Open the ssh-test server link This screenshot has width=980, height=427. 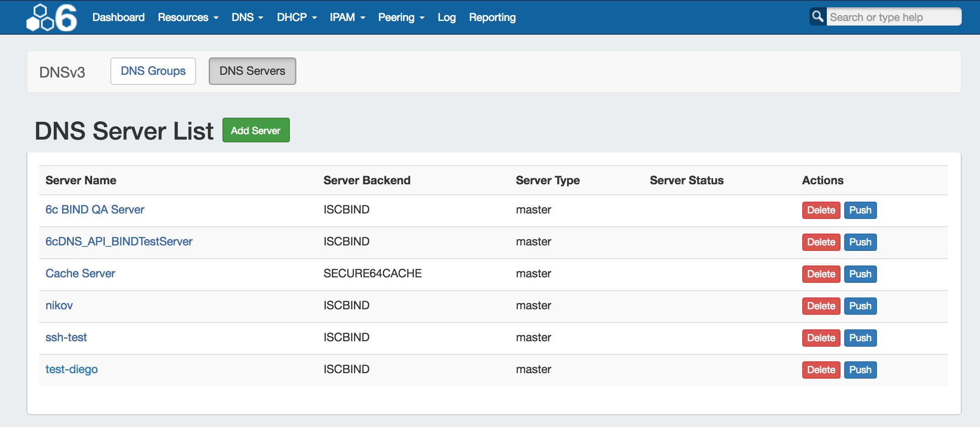[66, 337]
